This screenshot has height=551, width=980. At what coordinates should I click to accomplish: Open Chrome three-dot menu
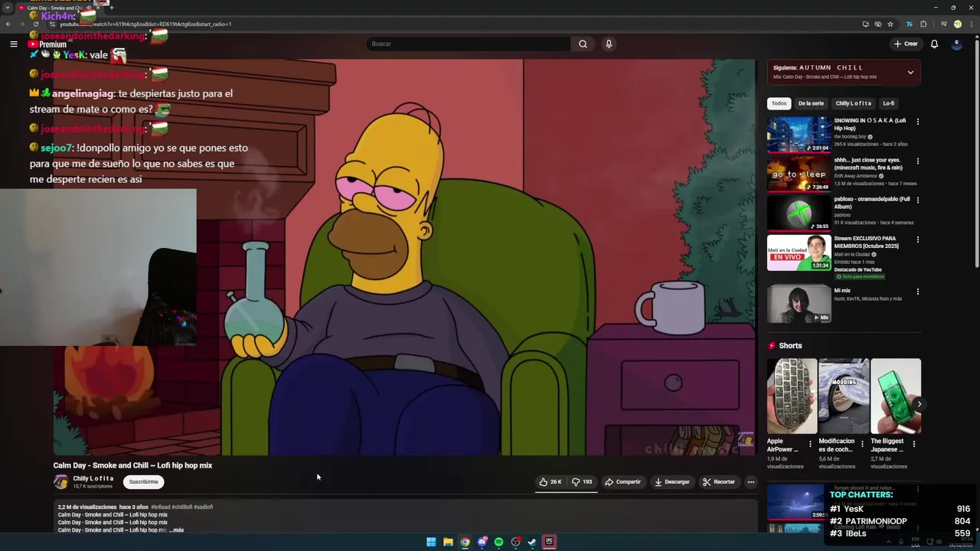(x=971, y=24)
